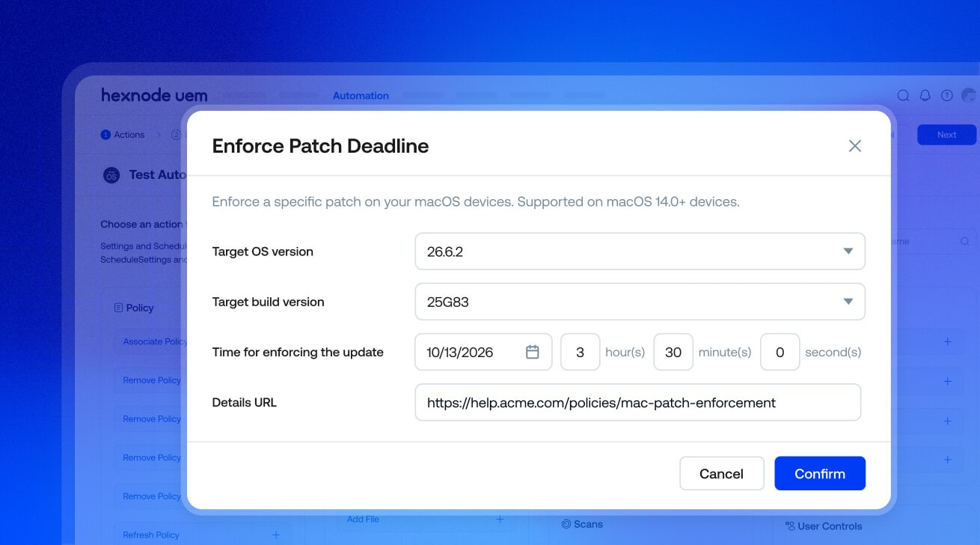
Task: Click the minutes field showing 30
Action: point(673,352)
